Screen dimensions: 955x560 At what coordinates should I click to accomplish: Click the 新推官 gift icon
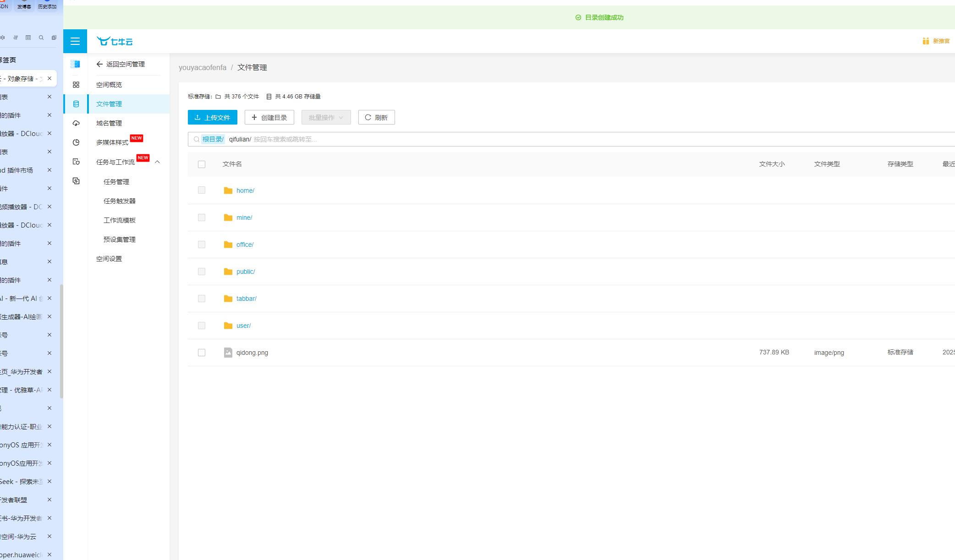click(x=926, y=41)
